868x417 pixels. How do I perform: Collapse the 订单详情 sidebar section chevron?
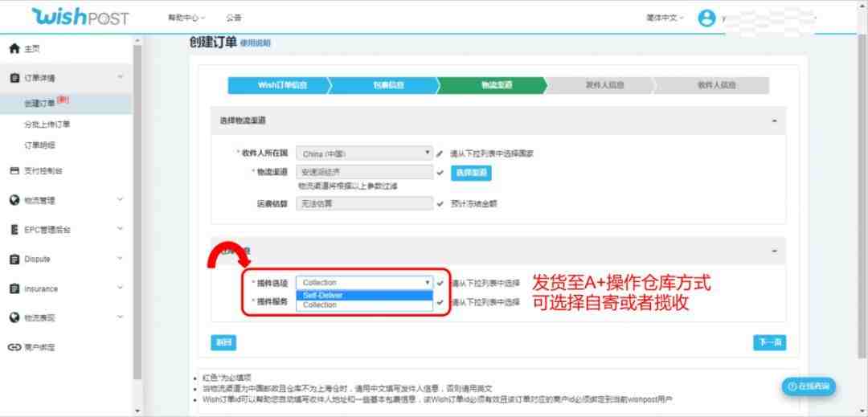tap(120, 77)
